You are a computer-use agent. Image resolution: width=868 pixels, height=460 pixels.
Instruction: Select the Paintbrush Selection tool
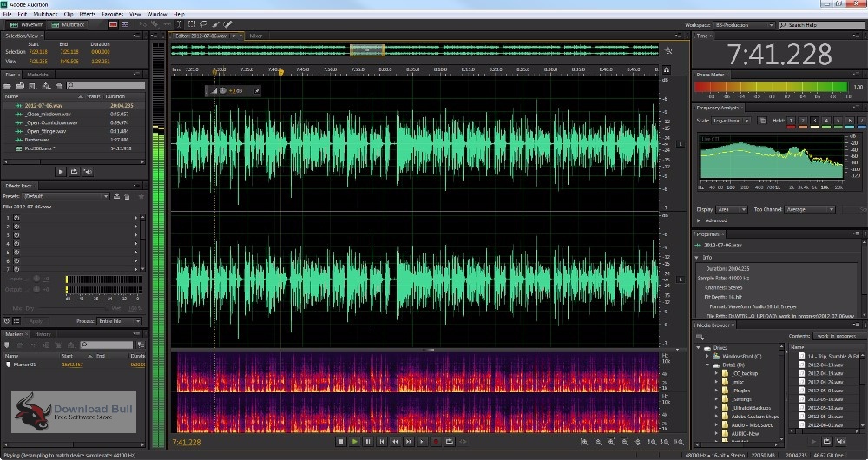click(216, 24)
